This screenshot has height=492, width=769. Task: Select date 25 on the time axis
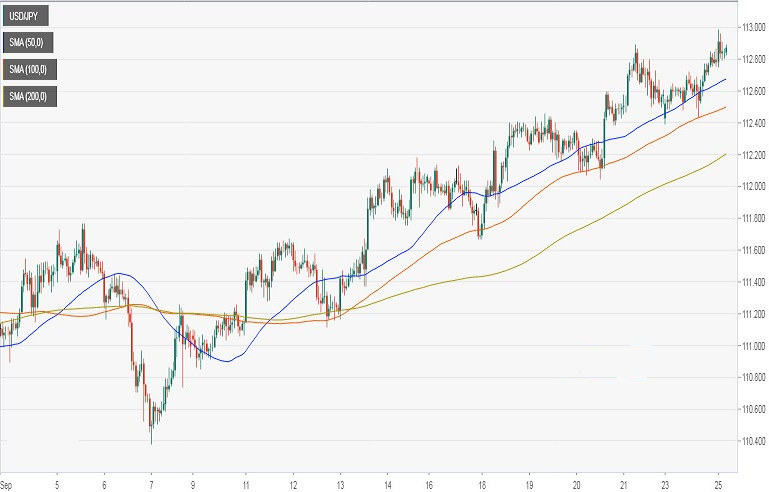719,484
